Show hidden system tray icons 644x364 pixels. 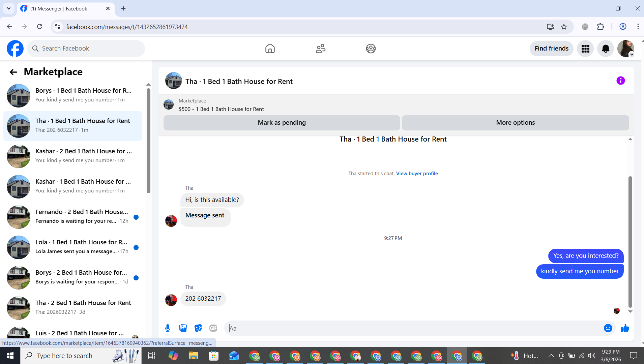[x=551, y=356]
